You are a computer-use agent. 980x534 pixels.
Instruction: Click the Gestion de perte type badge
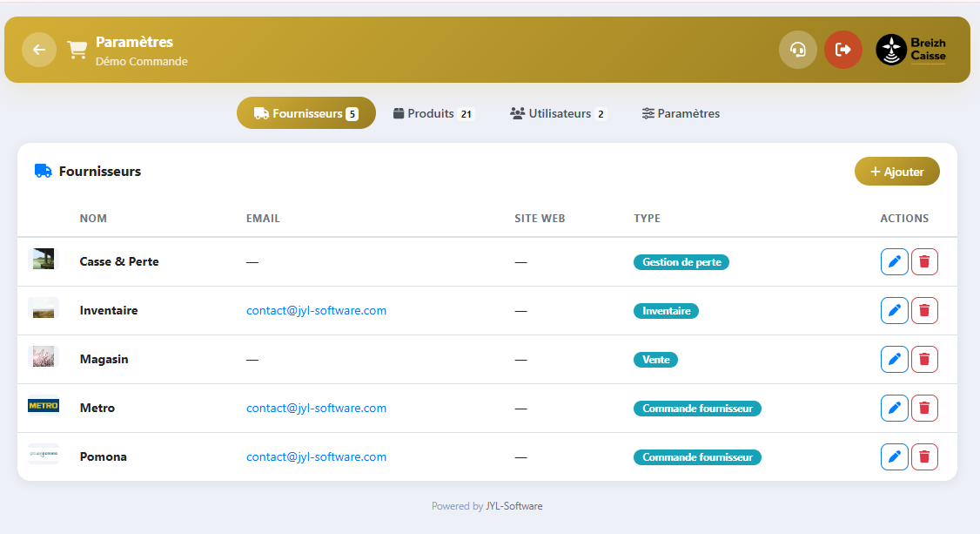pyautogui.click(x=681, y=261)
